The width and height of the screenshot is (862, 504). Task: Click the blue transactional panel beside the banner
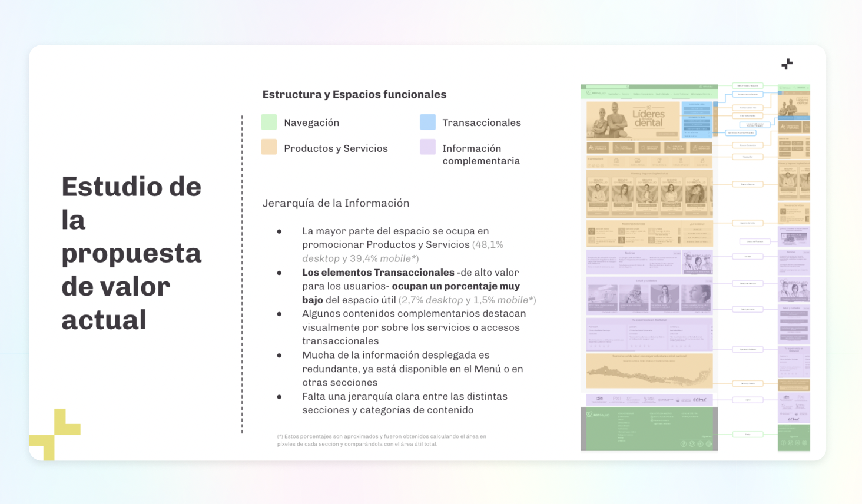(x=697, y=120)
